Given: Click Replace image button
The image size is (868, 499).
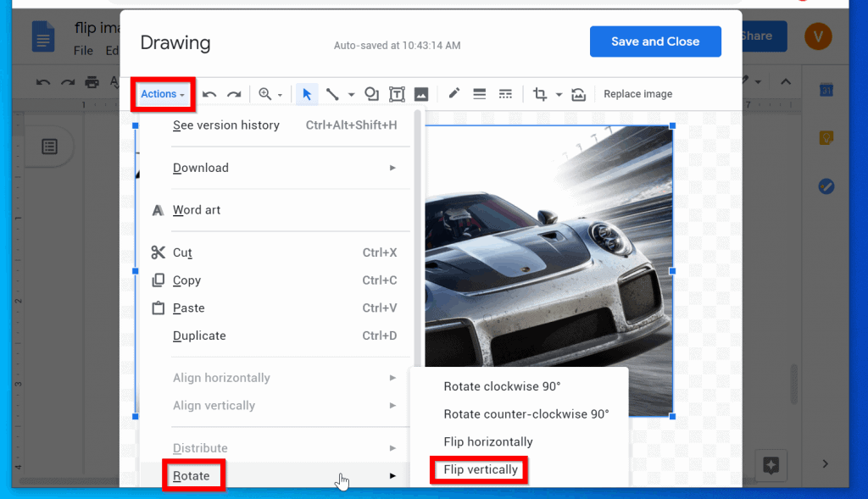Looking at the screenshot, I should 637,94.
